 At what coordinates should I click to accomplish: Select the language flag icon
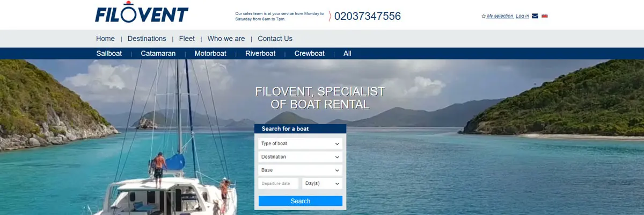coord(545,16)
